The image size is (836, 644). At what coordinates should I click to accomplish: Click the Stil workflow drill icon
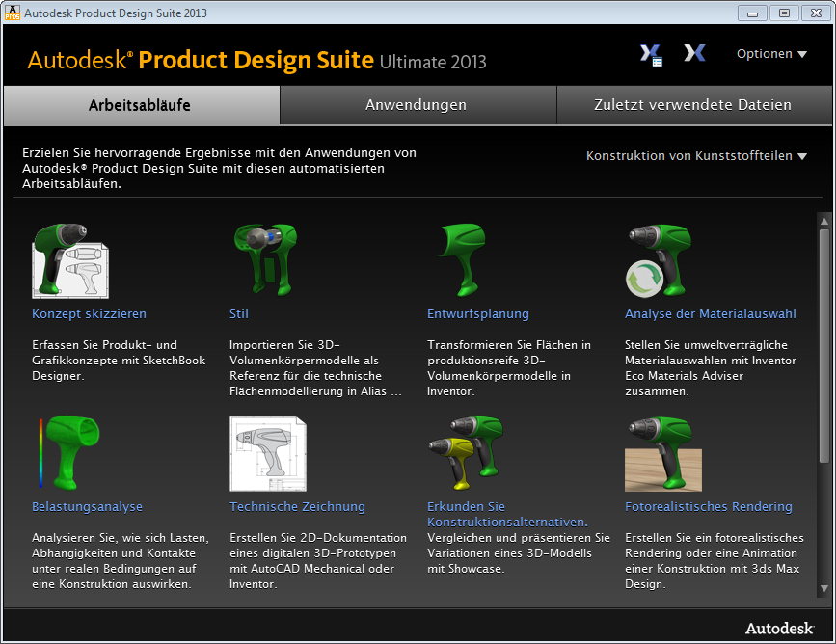coord(265,260)
